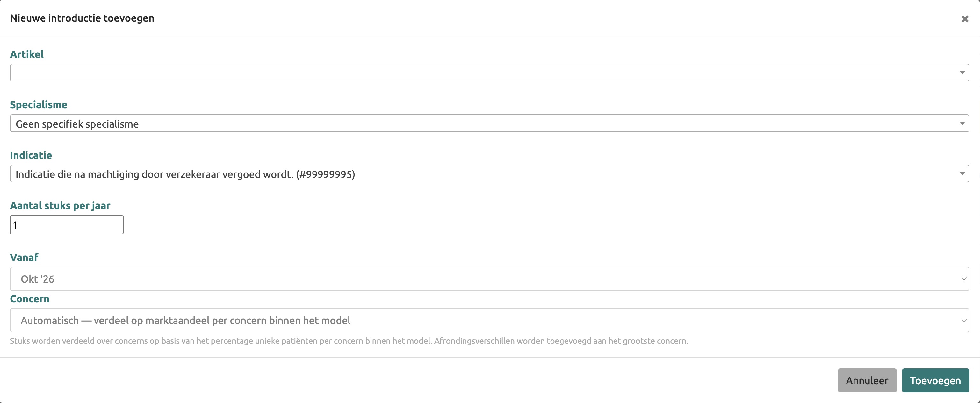This screenshot has height=403, width=980.
Task: Focus the Aantal stuks per jaar input
Action: [x=67, y=225]
